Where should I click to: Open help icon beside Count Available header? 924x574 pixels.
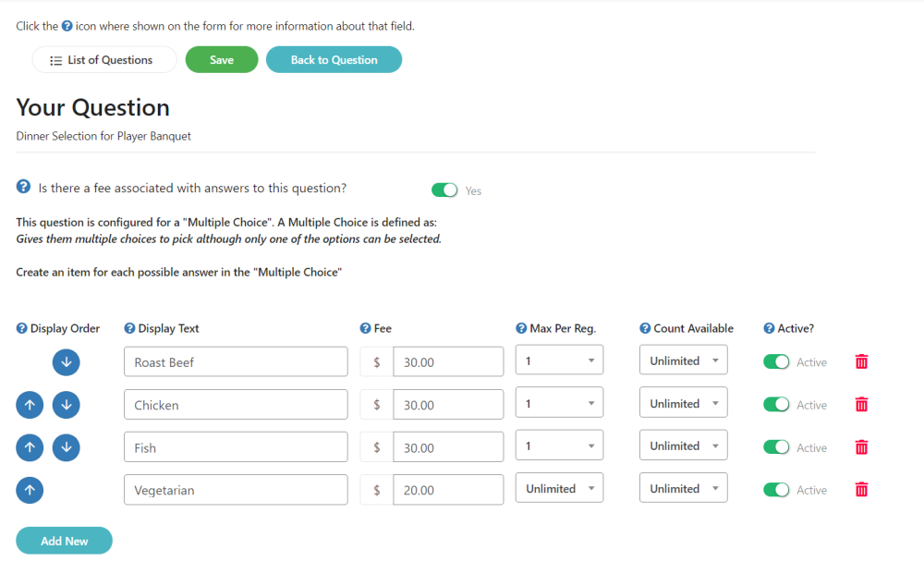click(645, 328)
